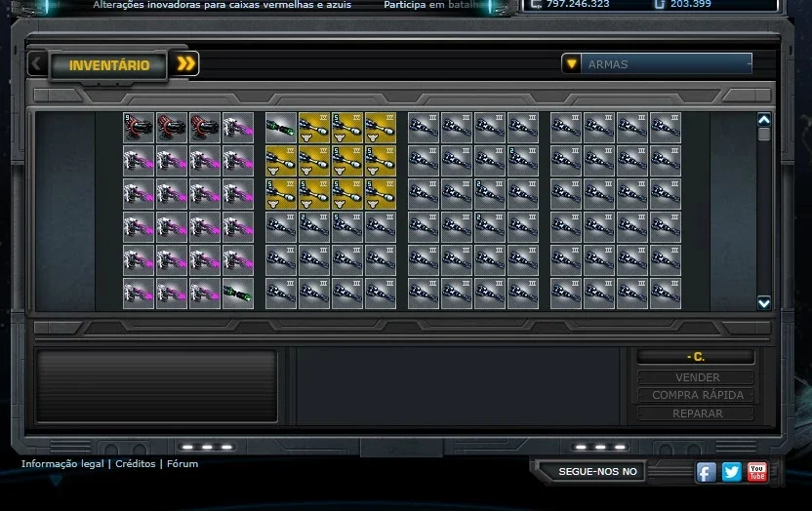Click the inventory scrollbar thumb
The image size is (812, 511).
click(x=764, y=135)
